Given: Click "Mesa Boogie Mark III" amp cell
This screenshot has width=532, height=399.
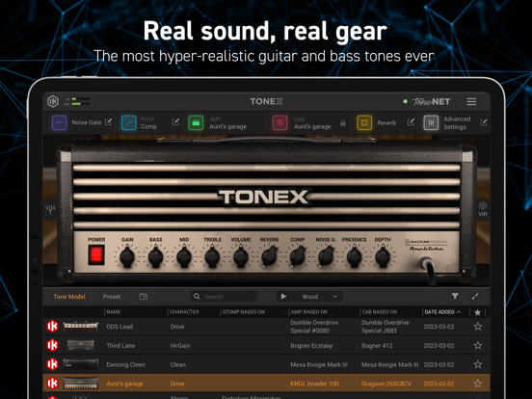Looking at the screenshot, I should [x=319, y=364].
